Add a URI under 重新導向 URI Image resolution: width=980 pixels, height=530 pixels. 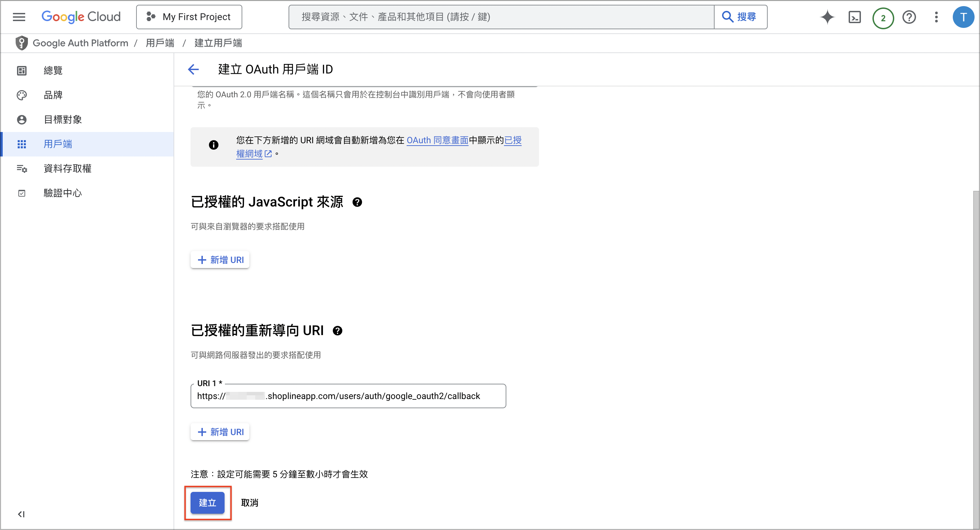click(x=220, y=432)
